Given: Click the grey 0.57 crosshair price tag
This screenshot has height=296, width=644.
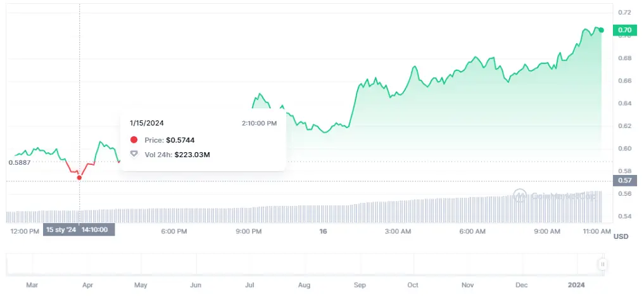Looking at the screenshot, I should (x=624, y=181).
